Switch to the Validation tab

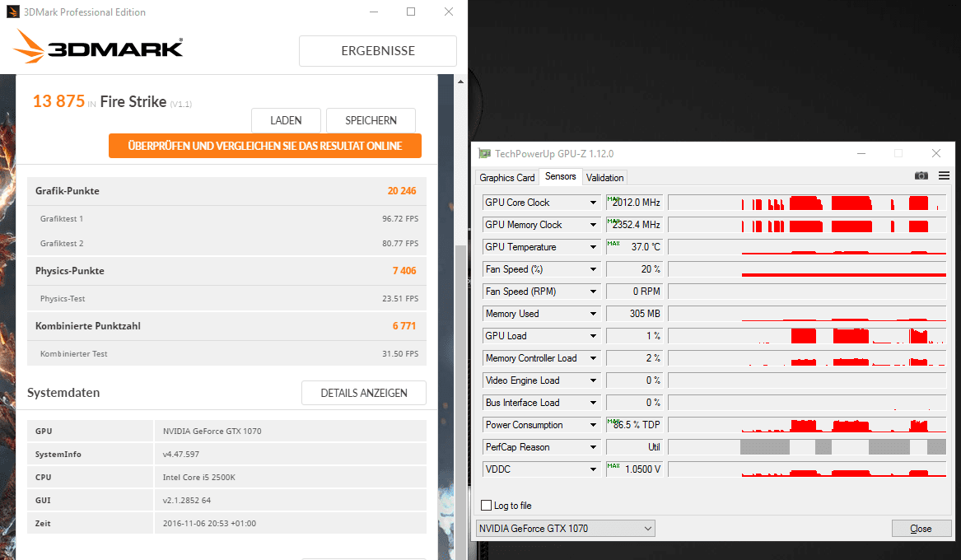coord(604,178)
